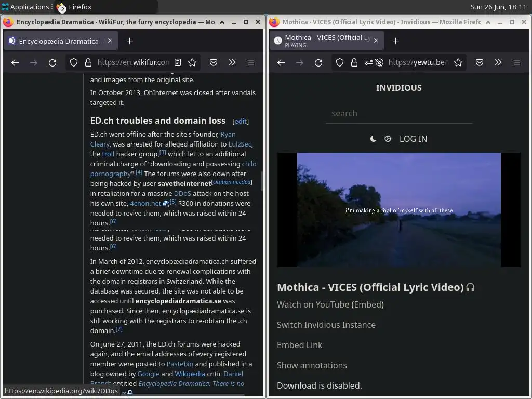Click the Invidious search field
532x399 pixels.
click(399, 114)
